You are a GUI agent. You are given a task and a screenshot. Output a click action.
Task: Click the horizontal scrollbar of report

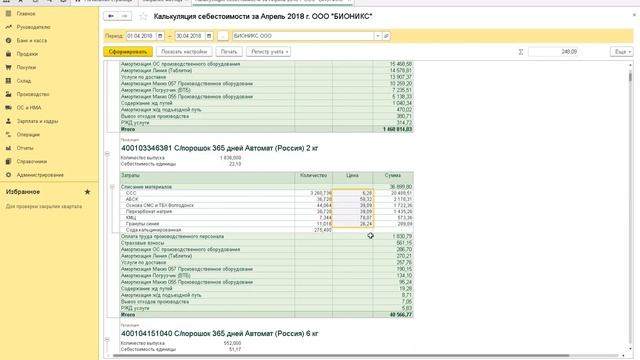click(x=341, y=356)
